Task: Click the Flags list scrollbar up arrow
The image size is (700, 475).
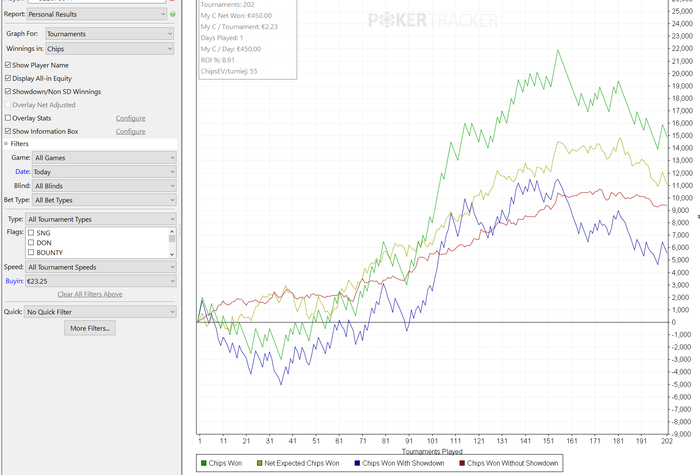Action: [172, 231]
